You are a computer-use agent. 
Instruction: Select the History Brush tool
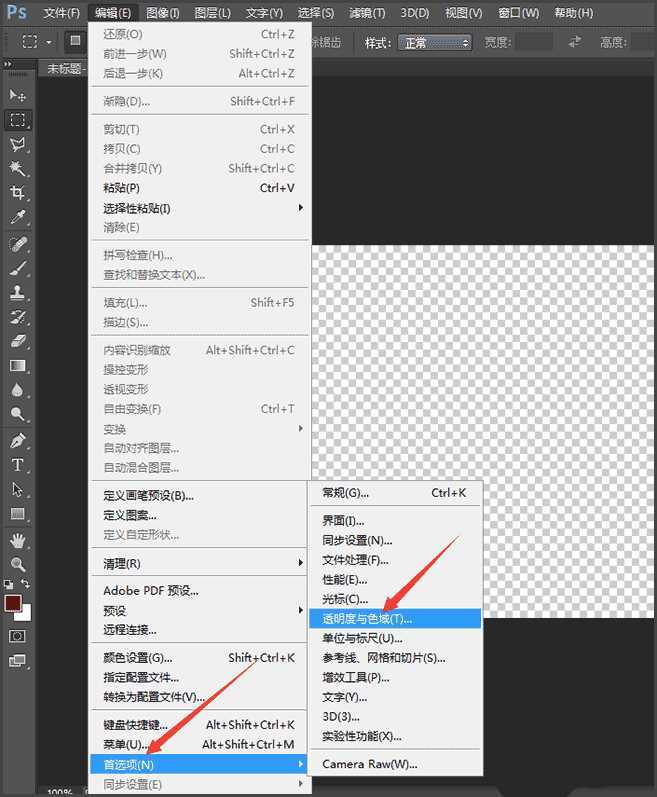coord(17,317)
